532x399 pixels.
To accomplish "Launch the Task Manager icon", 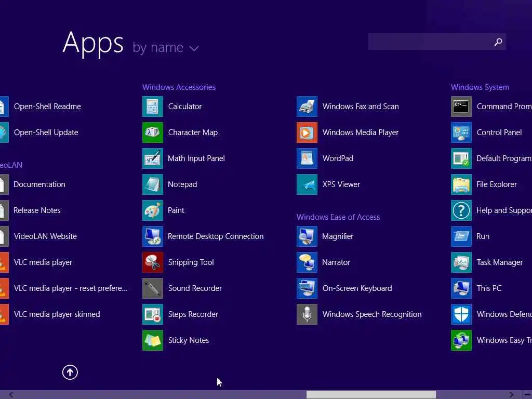I will [461, 262].
